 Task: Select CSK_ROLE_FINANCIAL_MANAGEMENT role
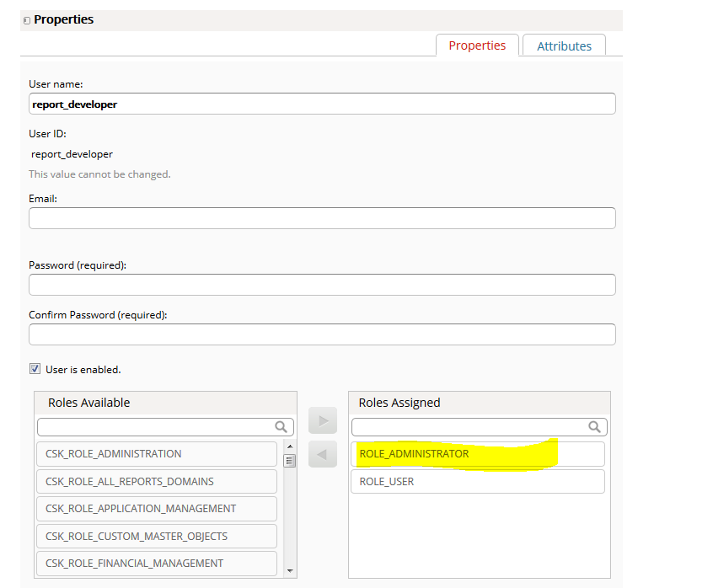(157, 563)
